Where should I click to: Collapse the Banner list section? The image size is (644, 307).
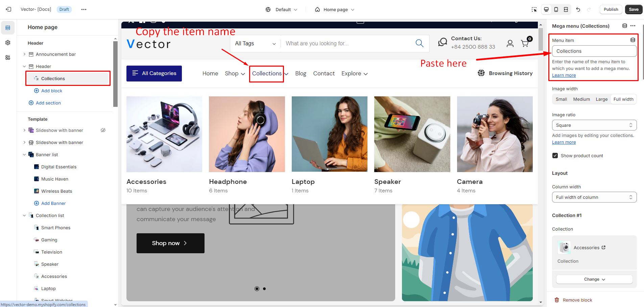24,155
